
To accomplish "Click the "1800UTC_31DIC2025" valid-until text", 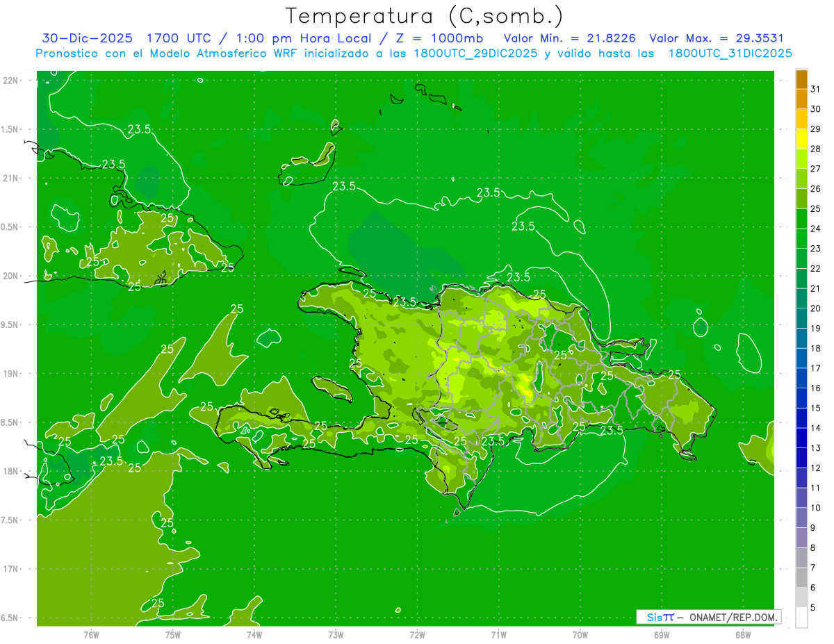I will (730, 53).
